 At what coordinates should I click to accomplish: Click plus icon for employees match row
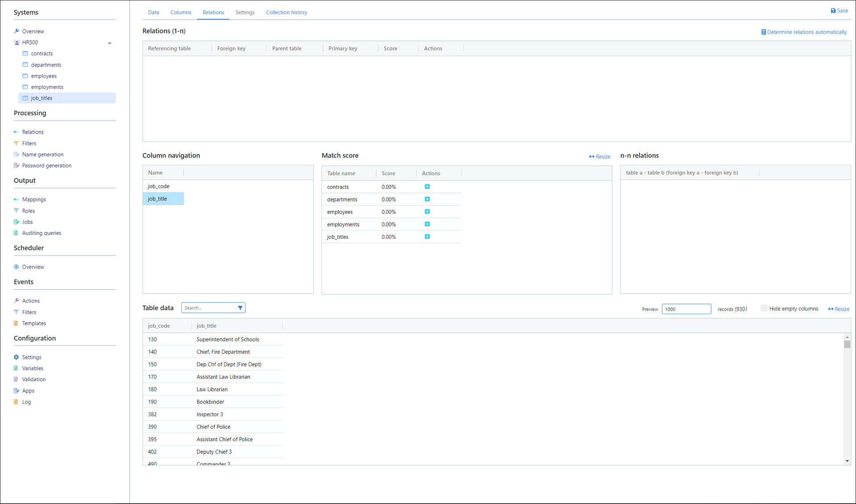pyautogui.click(x=427, y=212)
